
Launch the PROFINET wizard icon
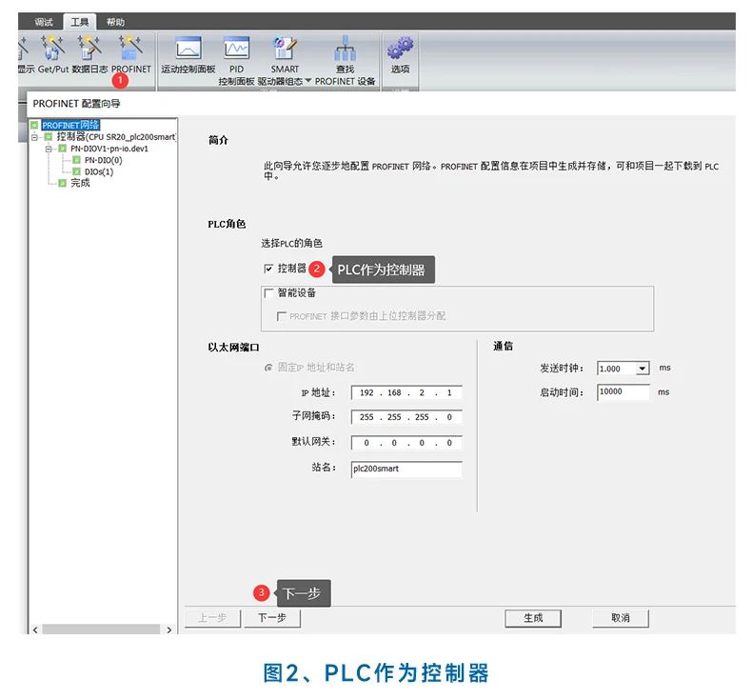click(x=130, y=48)
